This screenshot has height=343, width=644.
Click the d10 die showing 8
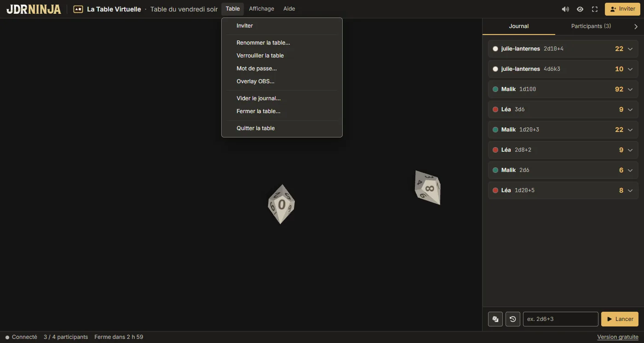[x=427, y=188]
